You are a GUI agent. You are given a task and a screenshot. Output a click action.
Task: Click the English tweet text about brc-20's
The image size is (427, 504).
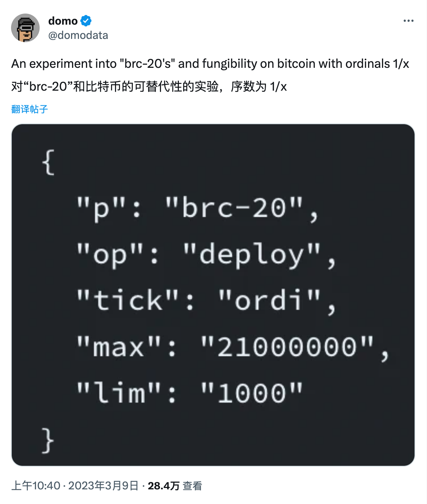click(200, 64)
